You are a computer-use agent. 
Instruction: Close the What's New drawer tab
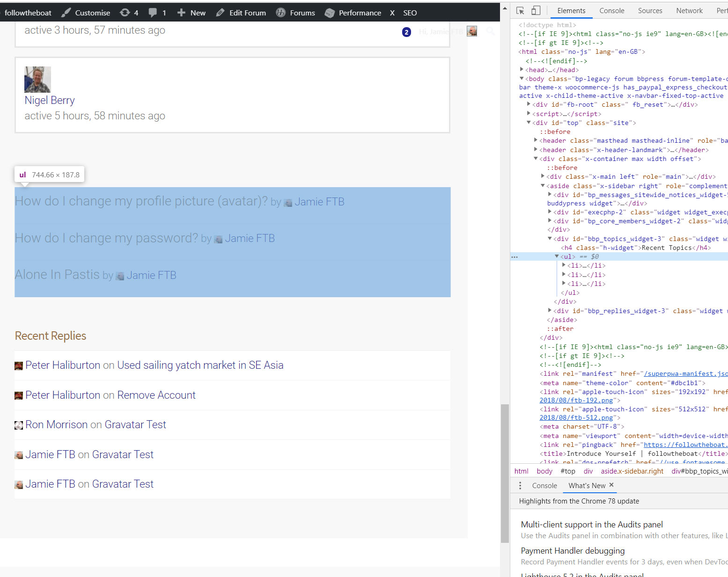tap(611, 485)
